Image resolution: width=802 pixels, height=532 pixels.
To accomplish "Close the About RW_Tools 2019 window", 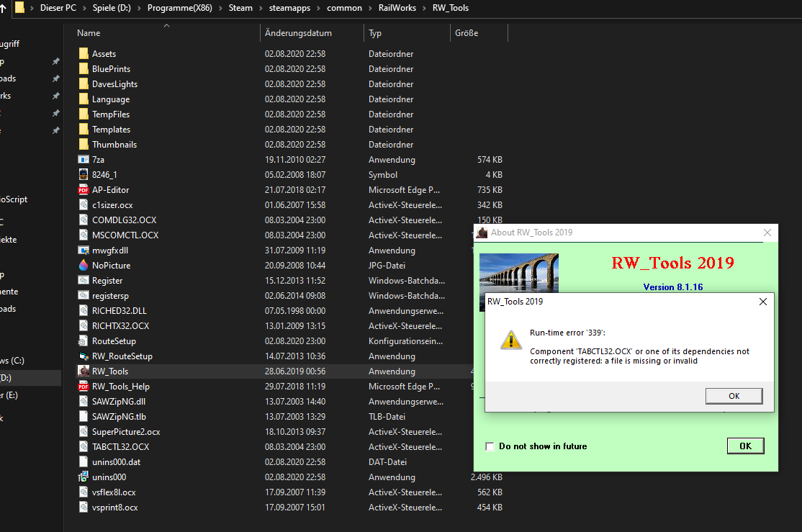I will click(x=767, y=233).
